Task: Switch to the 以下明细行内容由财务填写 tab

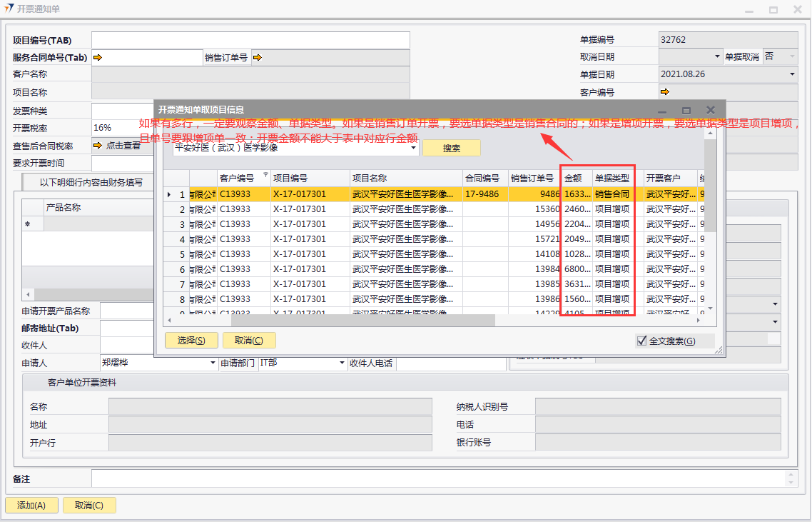Action: pyautogui.click(x=91, y=182)
